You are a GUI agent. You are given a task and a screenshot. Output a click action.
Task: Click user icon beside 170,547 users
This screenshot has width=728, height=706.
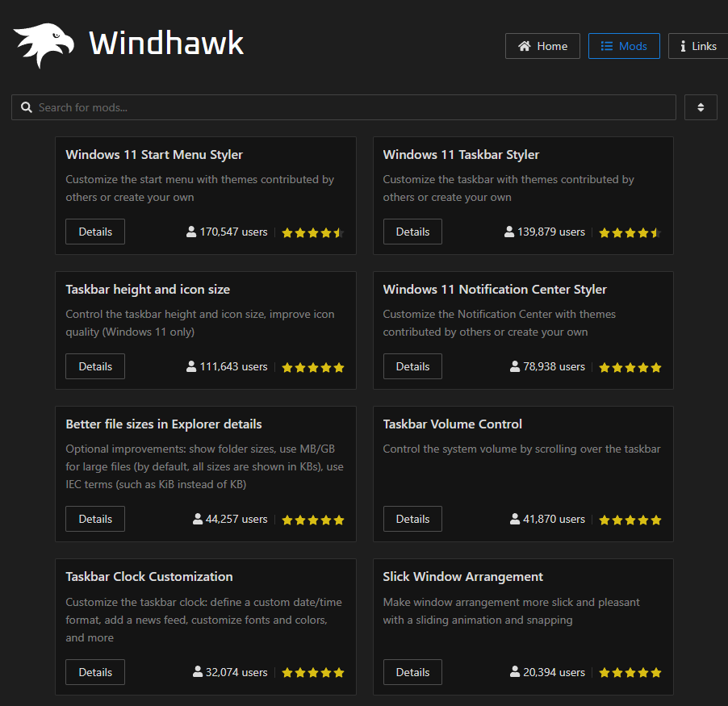point(191,232)
